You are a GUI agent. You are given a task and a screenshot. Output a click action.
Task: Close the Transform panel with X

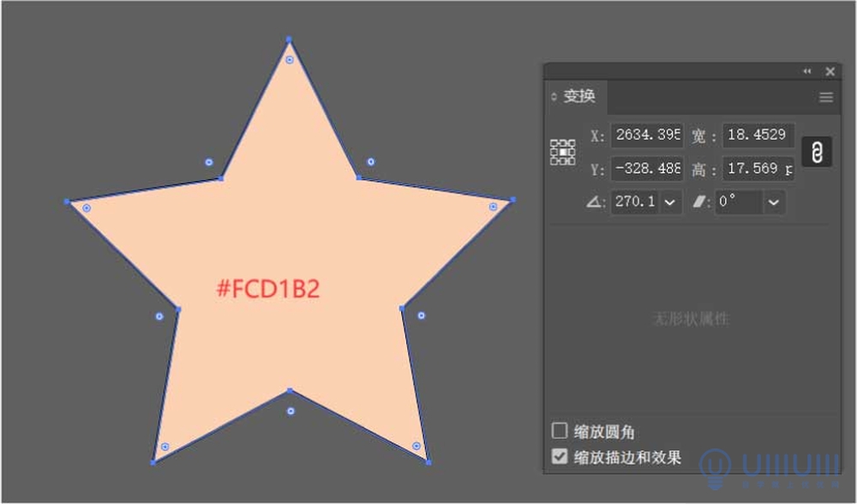tap(830, 72)
